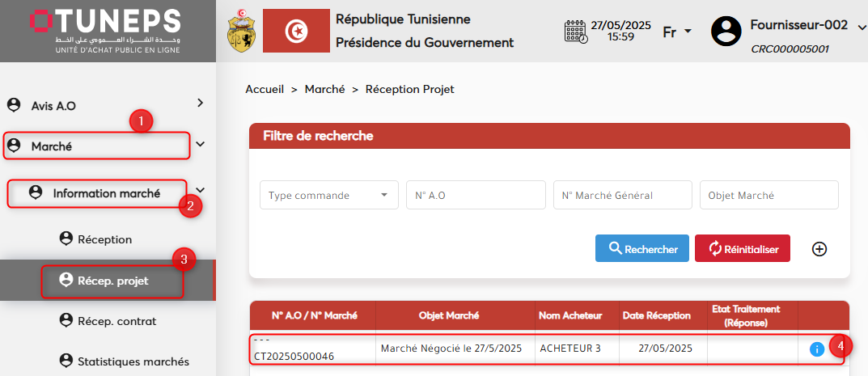Image resolution: width=868 pixels, height=376 pixels.
Task: Click the Tunisian flag image
Action: (296, 31)
